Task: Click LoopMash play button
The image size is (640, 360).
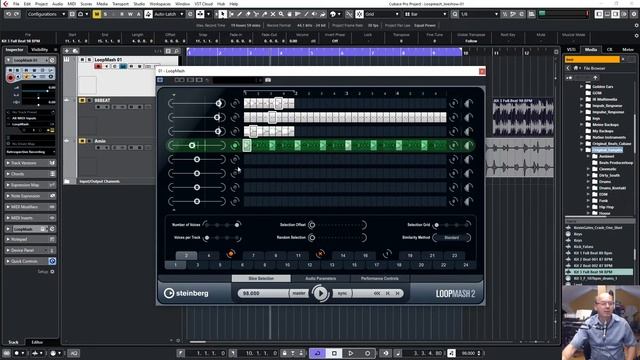Action: 320,293
